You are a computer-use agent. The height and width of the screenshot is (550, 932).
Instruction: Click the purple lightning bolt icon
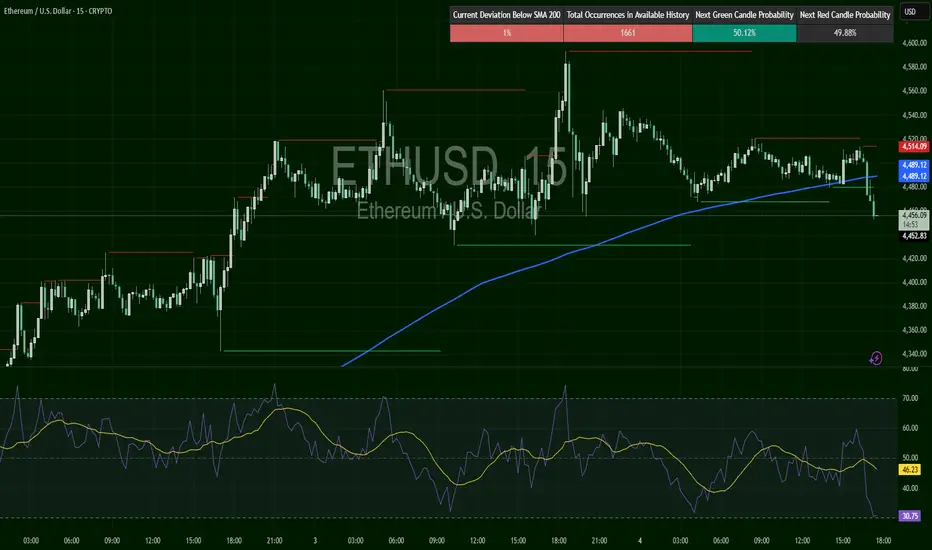(876, 358)
